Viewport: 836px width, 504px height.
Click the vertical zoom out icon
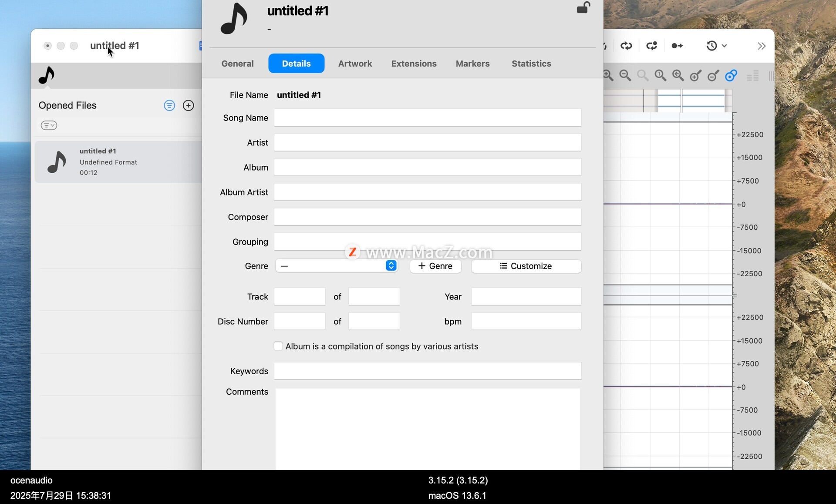point(713,76)
